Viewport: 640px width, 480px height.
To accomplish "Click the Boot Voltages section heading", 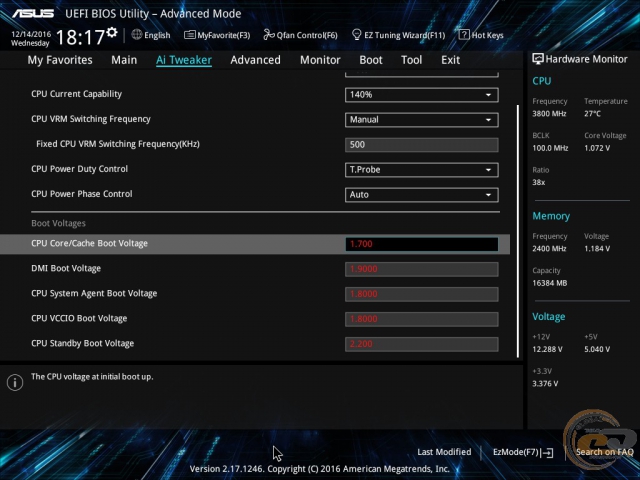I will point(58,223).
